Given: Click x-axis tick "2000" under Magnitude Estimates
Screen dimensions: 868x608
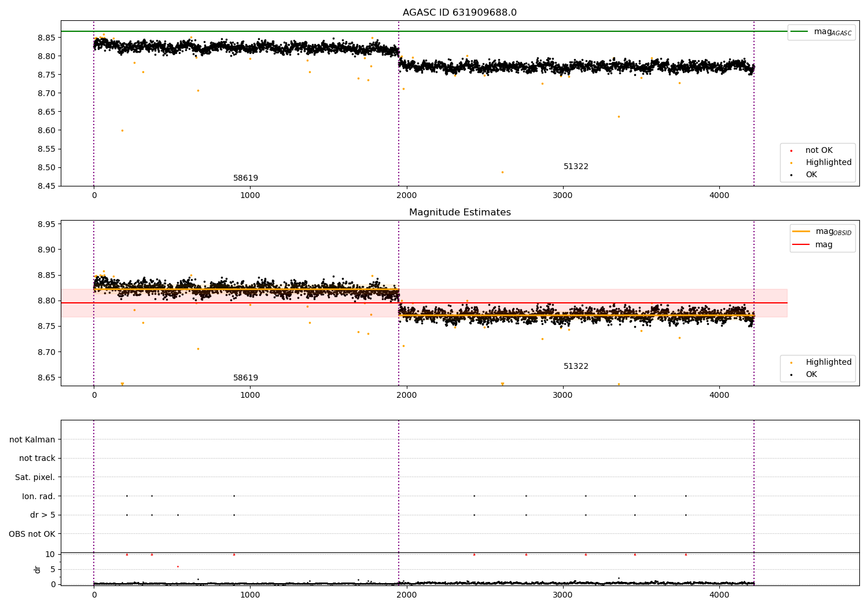Looking at the screenshot, I should coord(407,395).
